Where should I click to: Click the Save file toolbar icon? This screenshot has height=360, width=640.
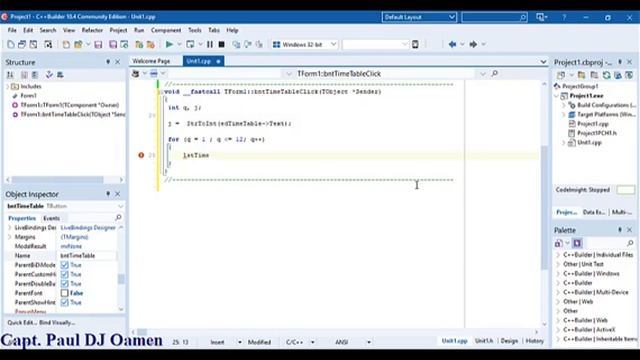click(98, 44)
